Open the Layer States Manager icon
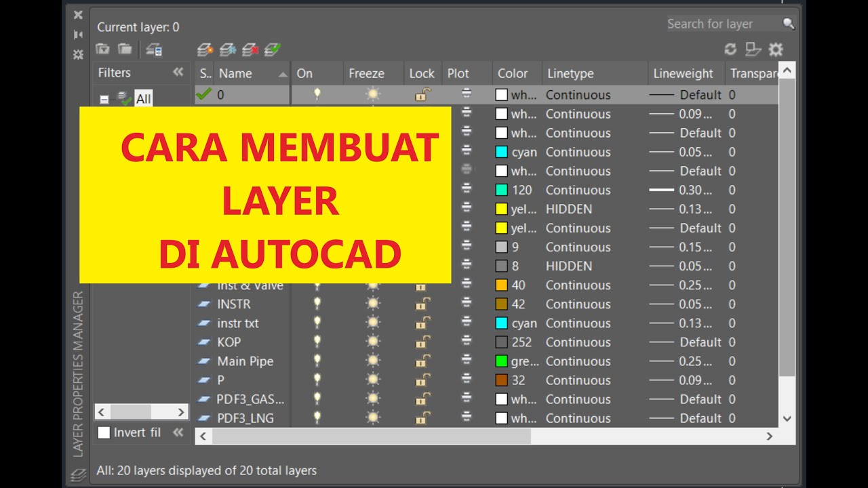 tap(154, 49)
